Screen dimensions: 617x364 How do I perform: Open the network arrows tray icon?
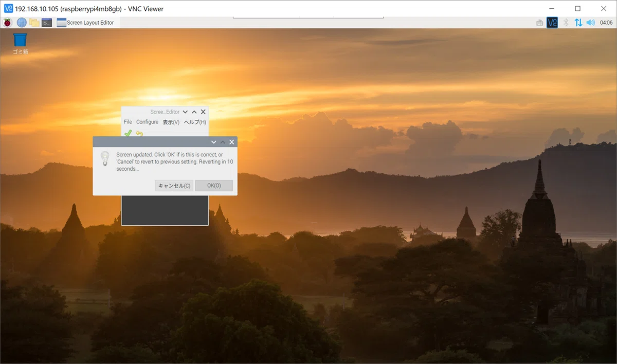(578, 23)
